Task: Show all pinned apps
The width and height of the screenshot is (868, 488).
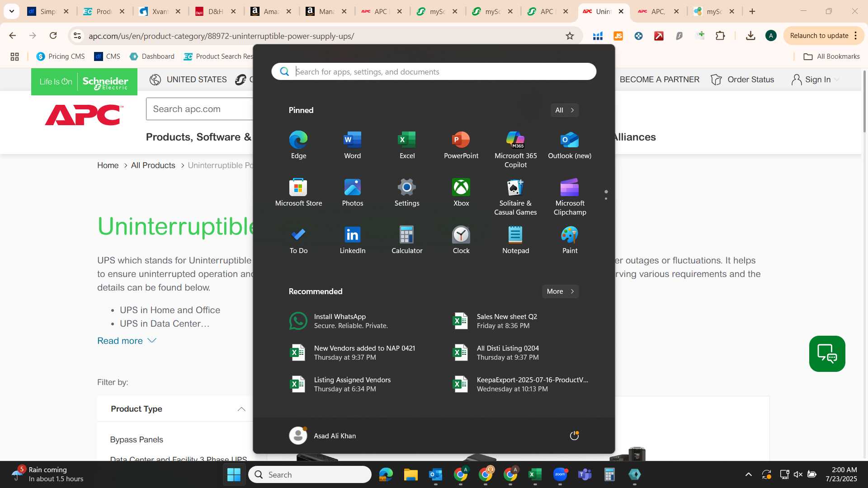Action: pyautogui.click(x=564, y=110)
